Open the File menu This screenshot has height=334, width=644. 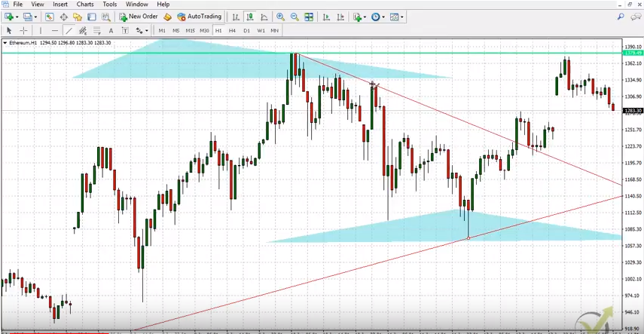(17, 5)
